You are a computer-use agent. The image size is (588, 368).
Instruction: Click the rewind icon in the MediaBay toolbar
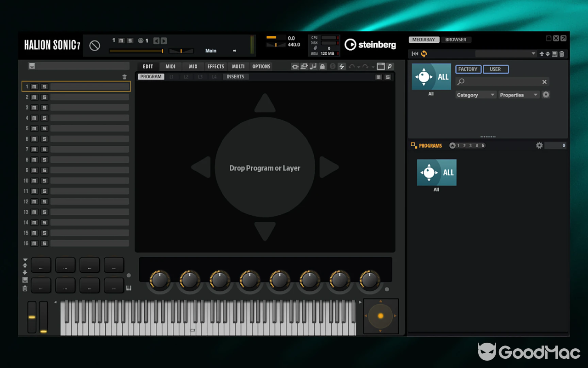[x=414, y=53]
